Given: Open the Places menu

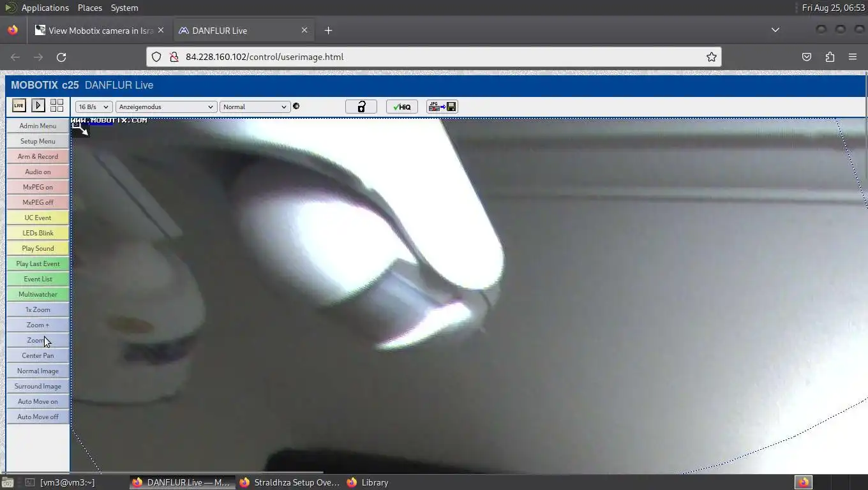Looking at the screenshot, I should (x=90, y=8).
